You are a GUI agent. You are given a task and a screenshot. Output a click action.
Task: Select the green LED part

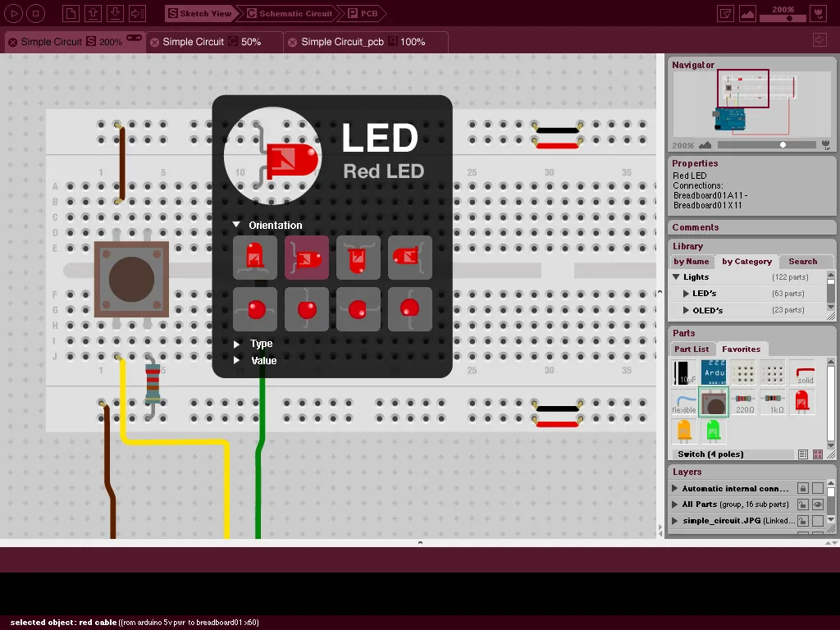point(714,431)
